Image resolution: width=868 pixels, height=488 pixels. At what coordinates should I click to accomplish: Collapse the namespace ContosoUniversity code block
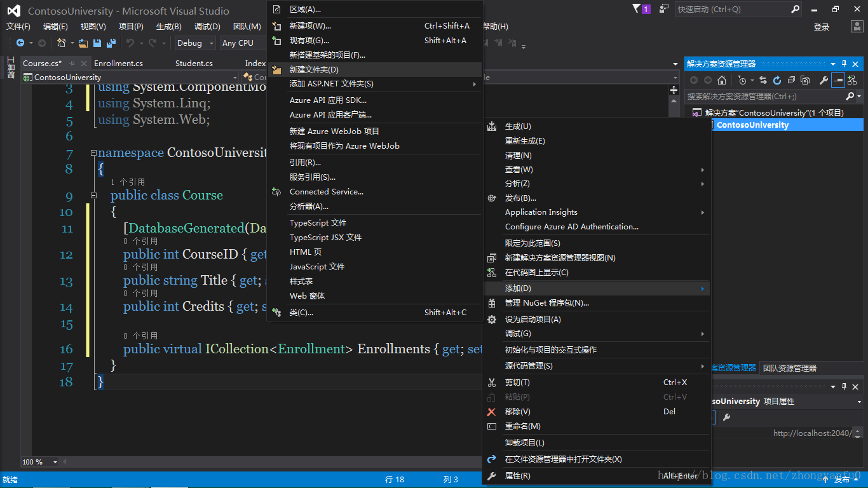pos(93,153)
